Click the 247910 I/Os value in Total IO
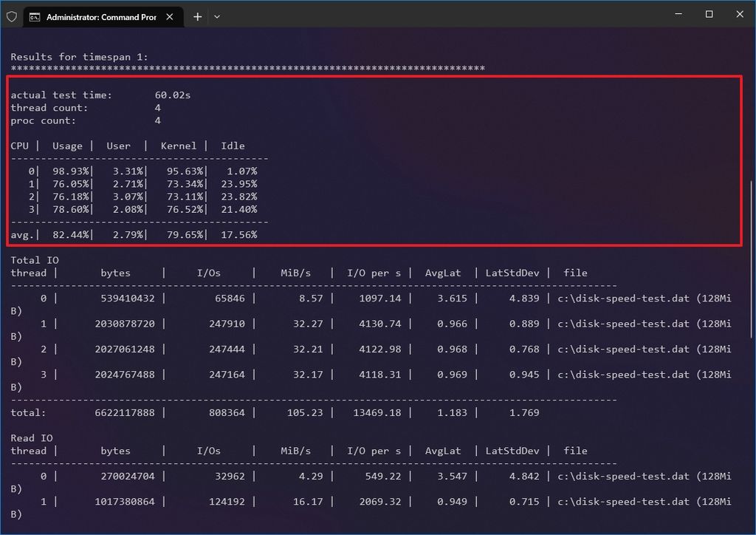 pos(227,324)
